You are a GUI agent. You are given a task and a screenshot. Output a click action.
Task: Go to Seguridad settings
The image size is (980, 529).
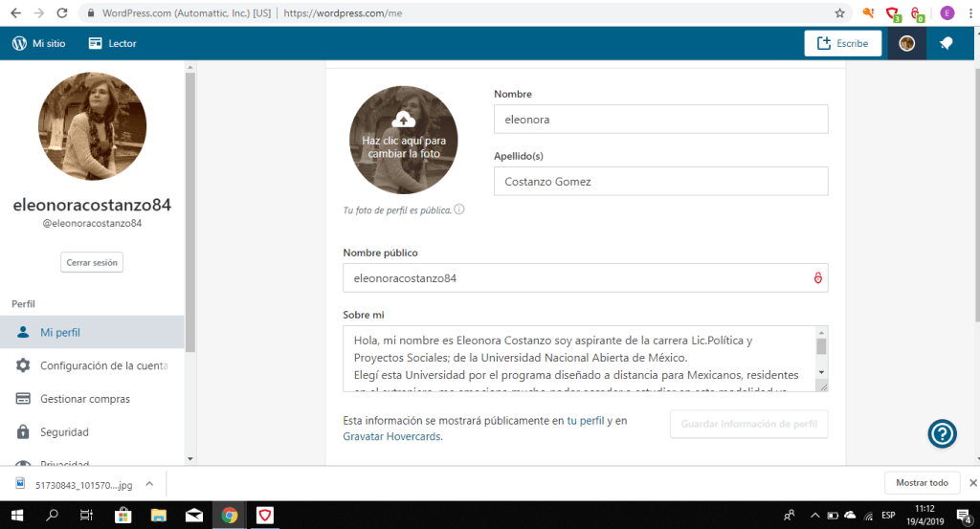tap(64, 432)
